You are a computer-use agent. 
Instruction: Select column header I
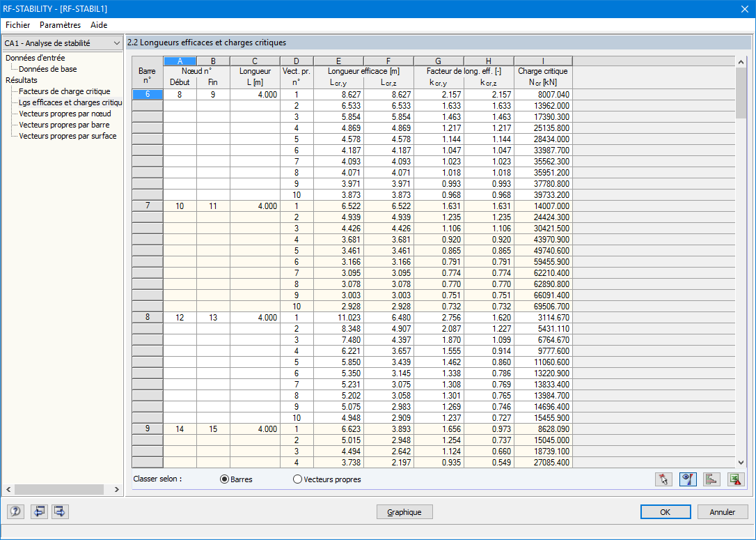pyautogui.click(x=543, y=61)
